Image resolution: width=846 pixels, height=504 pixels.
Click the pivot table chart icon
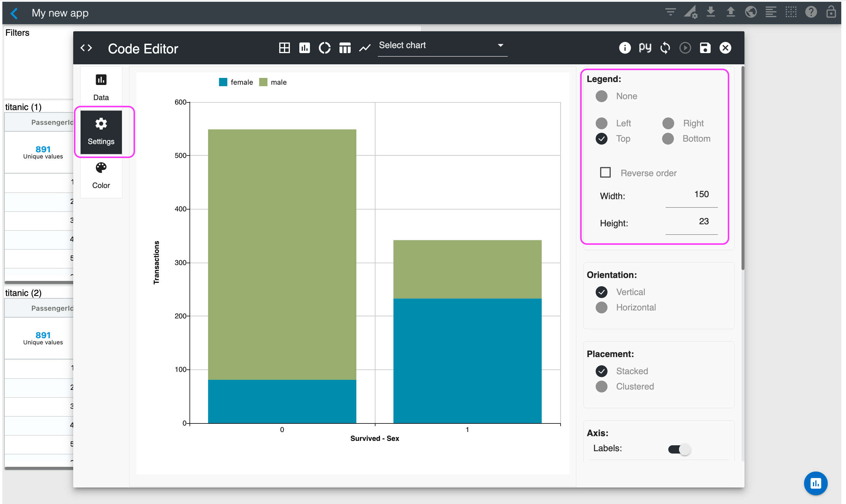coord(344,48)
